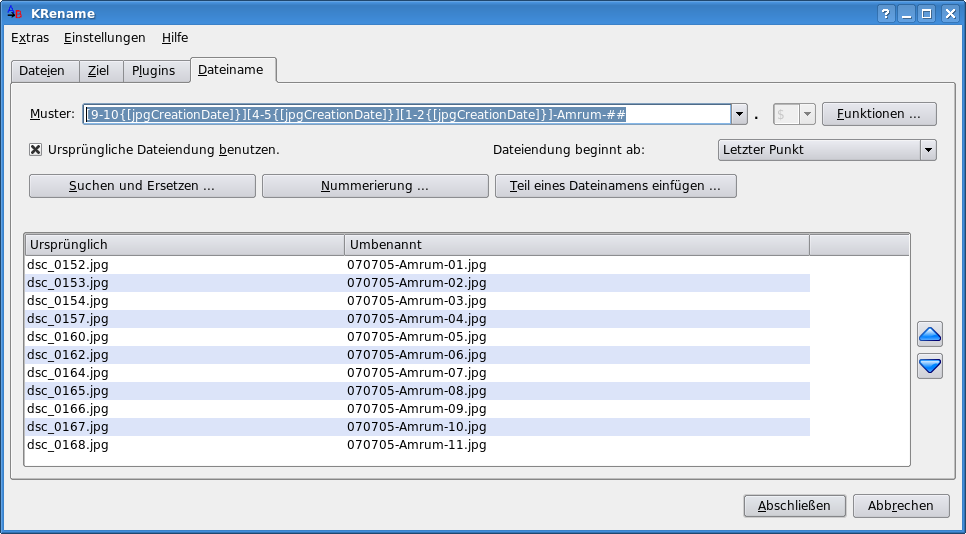Switch to the Ziel tab
Screen dimensions: 966x534
[x=99, y=71]
